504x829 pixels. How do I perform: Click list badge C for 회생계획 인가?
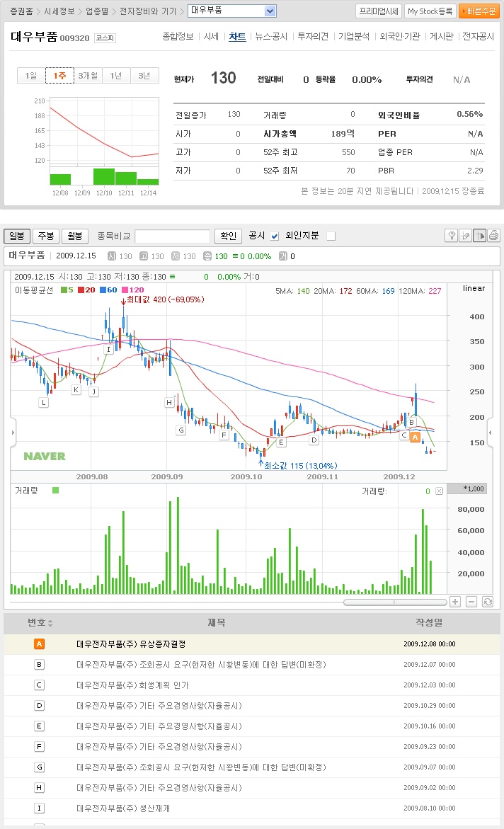pyautogui.click(x=39, y=685)
